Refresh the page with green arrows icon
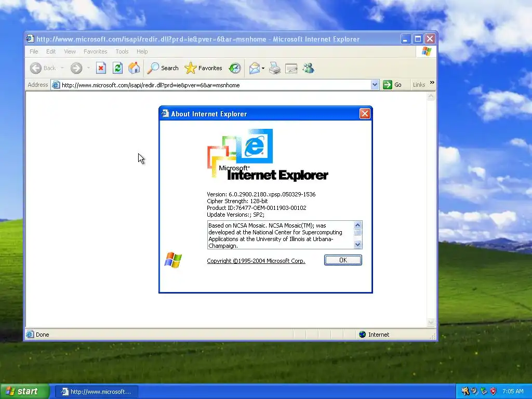Viewport: 532px width, 399px height. point(117,68)
